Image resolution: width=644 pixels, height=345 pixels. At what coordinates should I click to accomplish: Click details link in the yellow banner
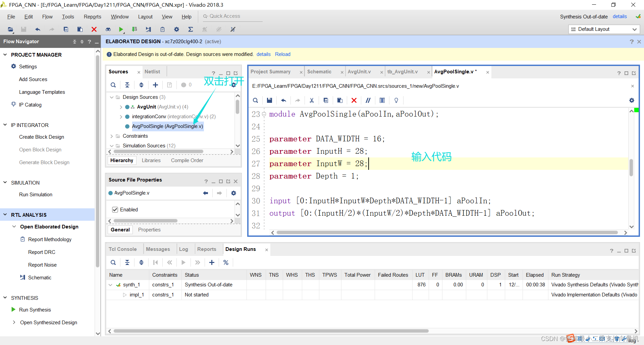(264, 54)
